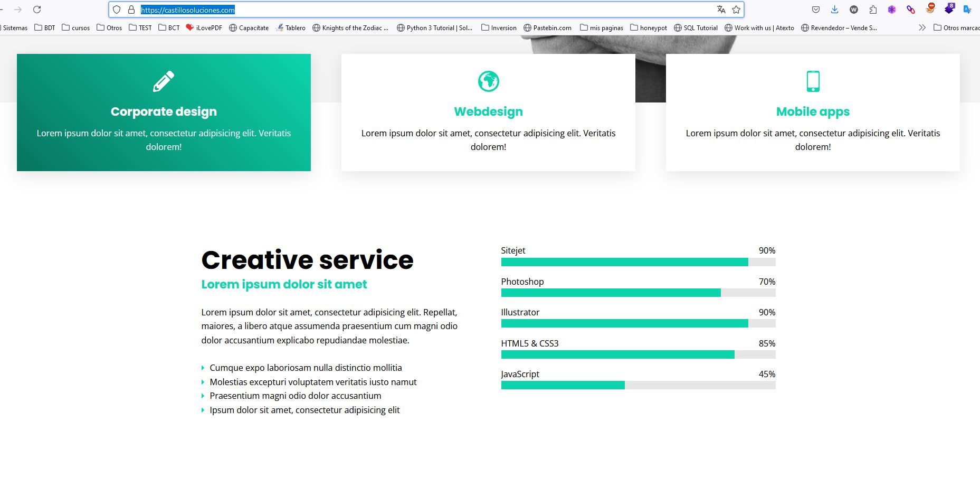This screenshot has width=980, height=486.
Task: Expand the Inversion bookmarks folder
Action: 499,27
